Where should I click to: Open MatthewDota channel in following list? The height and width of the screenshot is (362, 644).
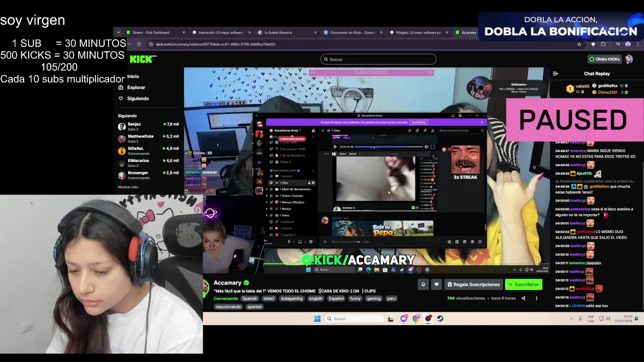coord(148,138)
